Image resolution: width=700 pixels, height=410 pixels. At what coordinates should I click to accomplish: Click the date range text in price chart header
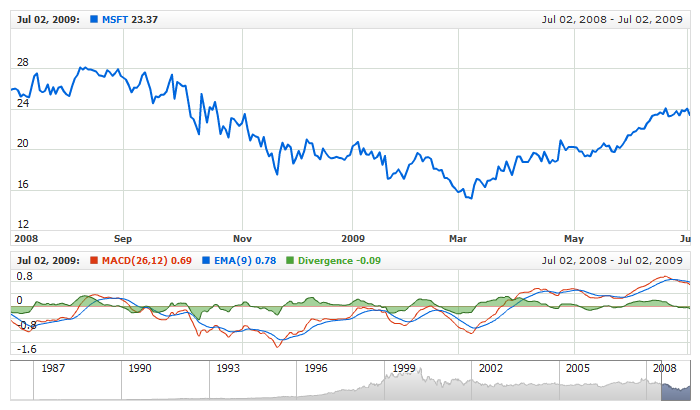pos(611,19)
